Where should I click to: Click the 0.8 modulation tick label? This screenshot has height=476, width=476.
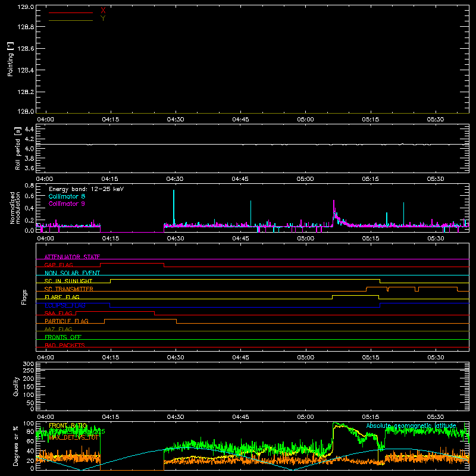(x=29, y=185)
